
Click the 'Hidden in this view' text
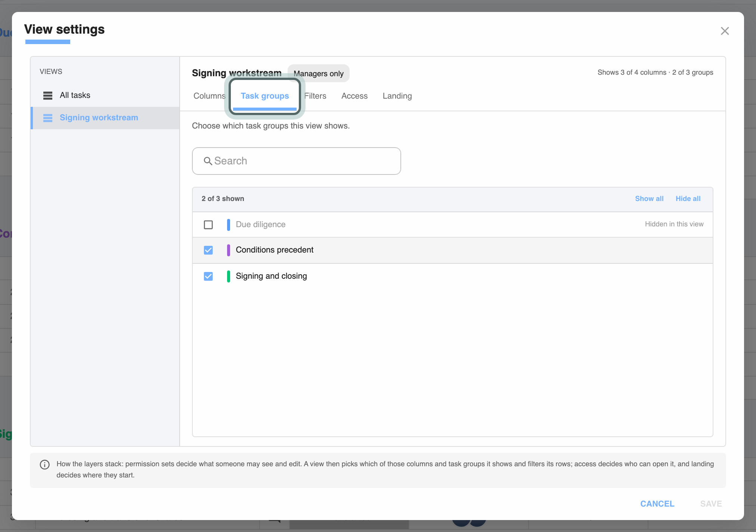tap(674, 224)
